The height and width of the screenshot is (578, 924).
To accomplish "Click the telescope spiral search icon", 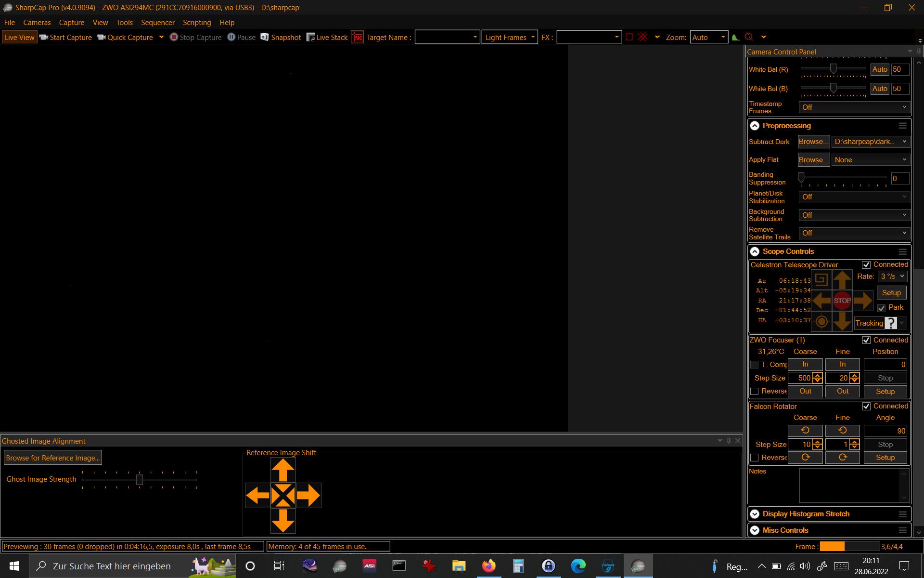I will coord(821,279).
